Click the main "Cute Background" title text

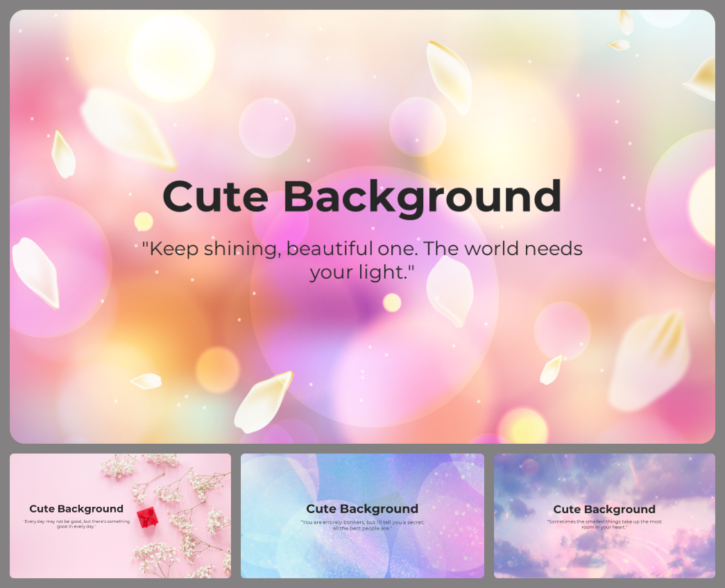pyautogui.click(x=361, y=197)
